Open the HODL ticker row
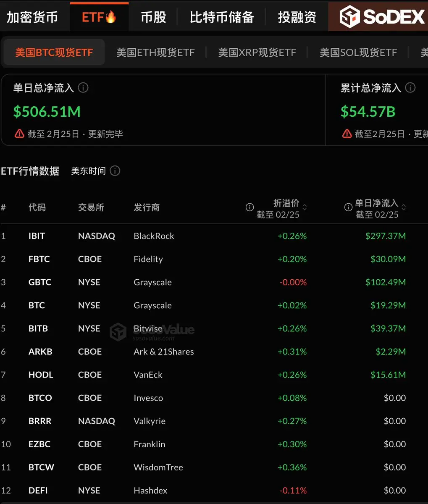 click(x=41, y=375)
